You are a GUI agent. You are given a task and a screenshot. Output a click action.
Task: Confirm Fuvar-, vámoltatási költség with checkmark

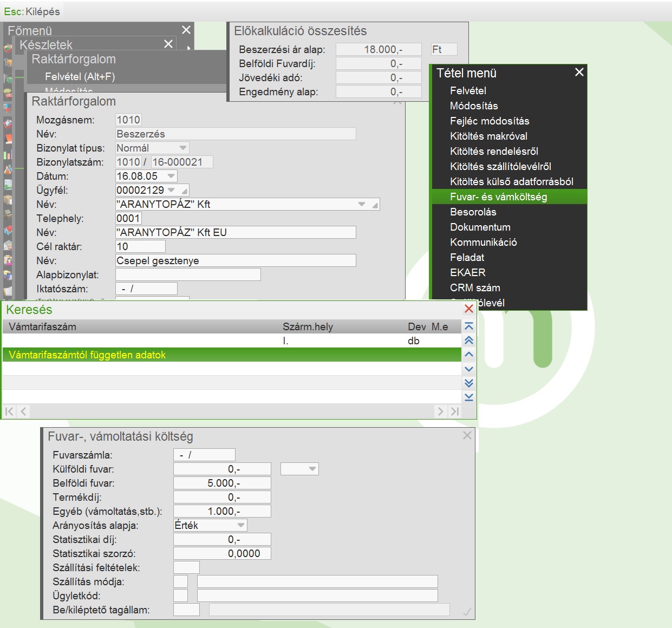pos(467,612)
